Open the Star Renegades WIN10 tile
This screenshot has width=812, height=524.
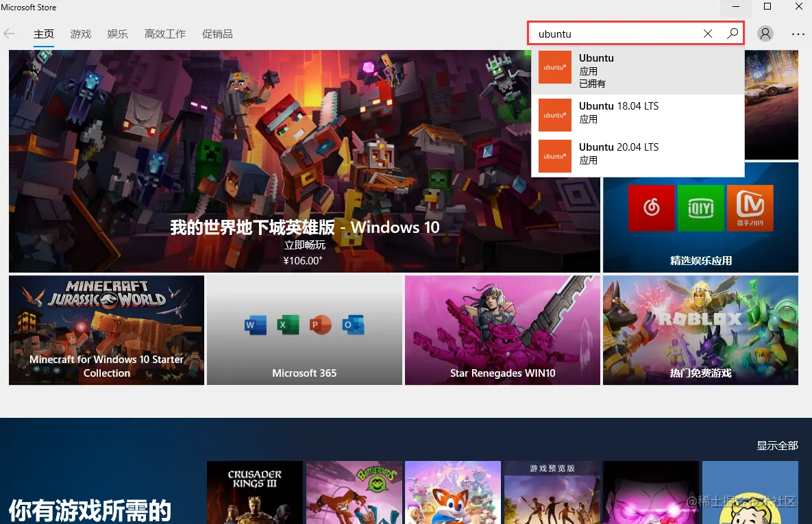tap(502, 330)
